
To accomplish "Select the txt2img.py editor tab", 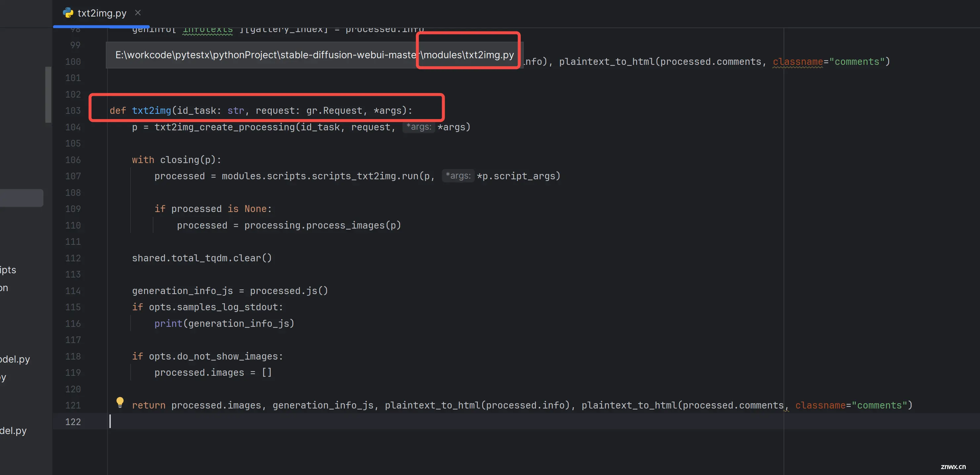I will click(101, 13).
